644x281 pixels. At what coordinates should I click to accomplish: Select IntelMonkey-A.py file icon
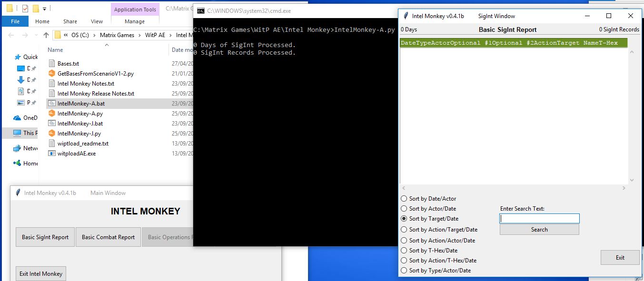[x=52, y=114]
